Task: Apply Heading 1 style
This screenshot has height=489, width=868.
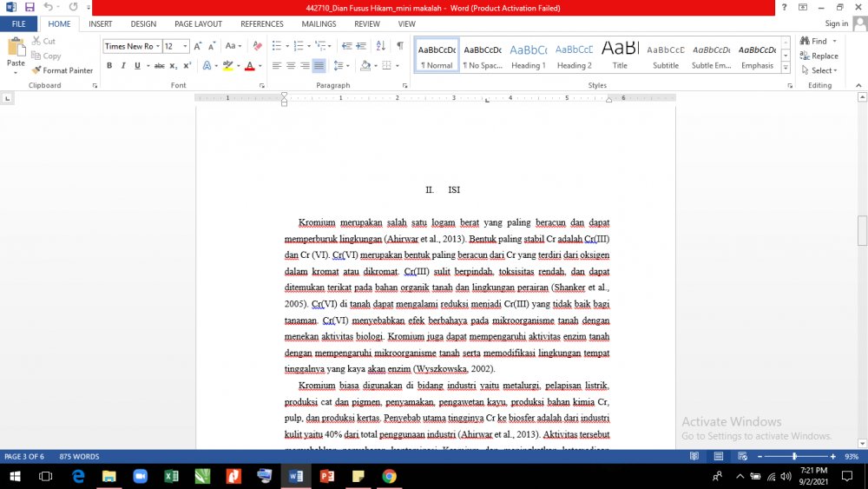Action: click(528, 55)
